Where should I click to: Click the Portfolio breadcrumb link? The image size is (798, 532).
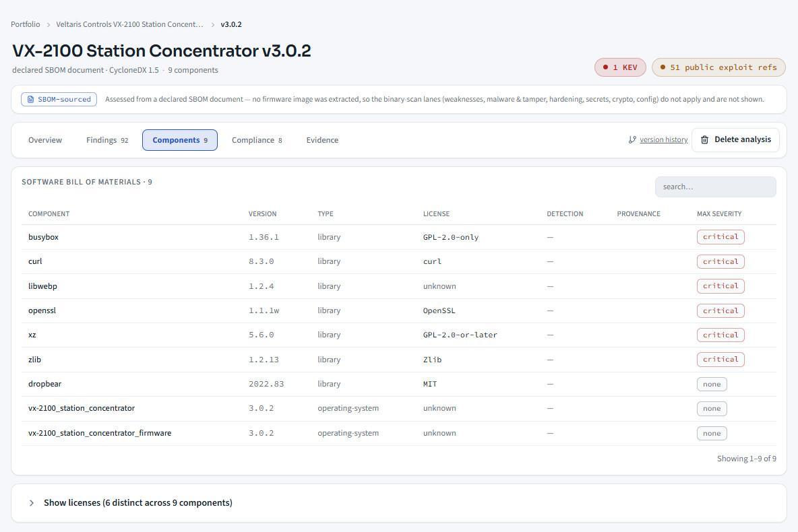26,24
